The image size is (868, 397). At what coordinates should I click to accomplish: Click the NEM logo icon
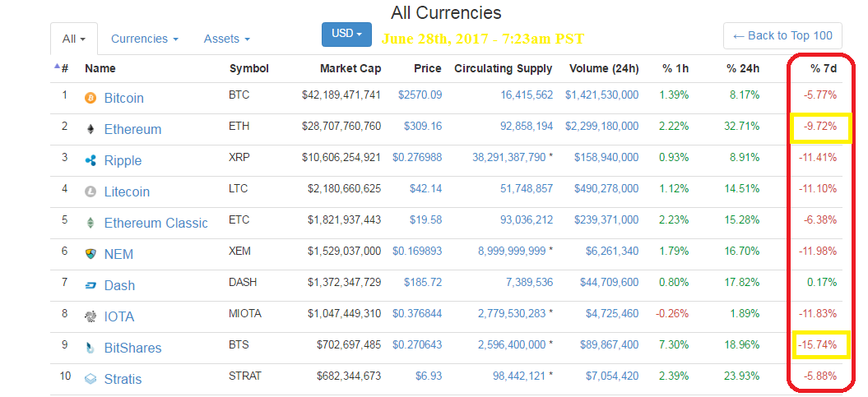click(91, 254)
